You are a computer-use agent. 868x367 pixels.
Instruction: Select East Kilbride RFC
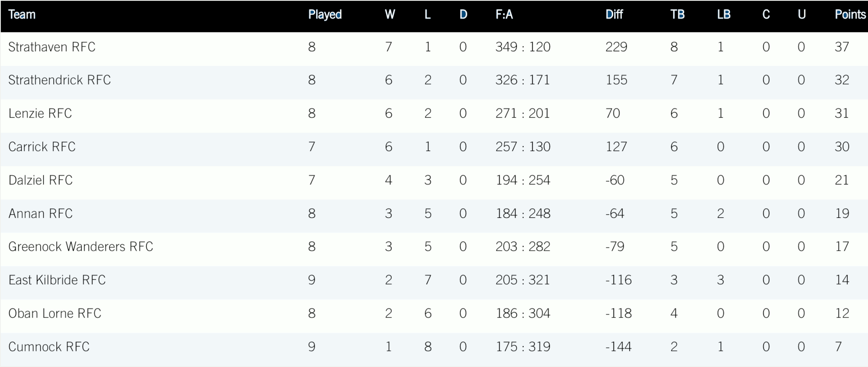tap(57, 280)
